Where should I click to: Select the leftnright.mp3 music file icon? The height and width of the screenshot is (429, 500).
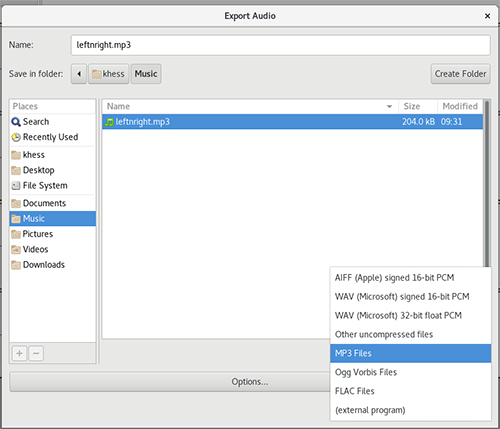(x=109, y=122)
